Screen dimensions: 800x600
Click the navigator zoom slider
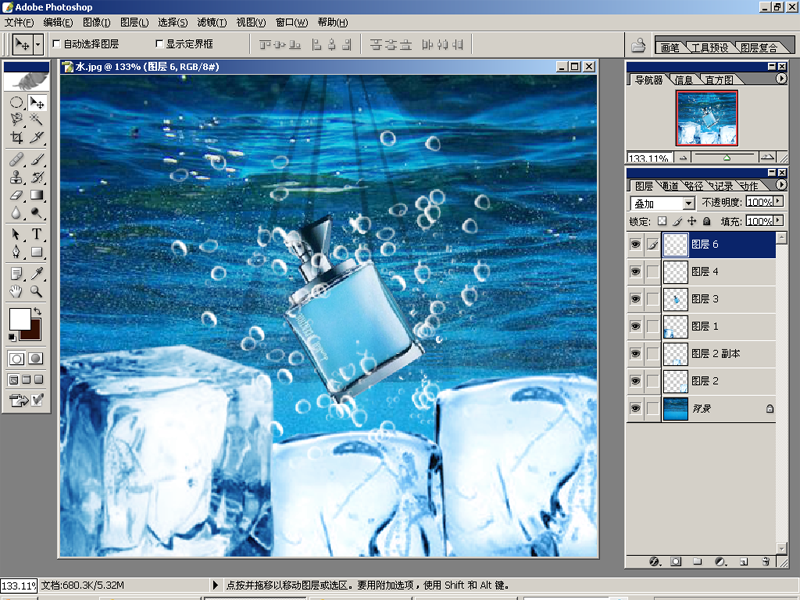pyautogui.click(x=725, y=157)
